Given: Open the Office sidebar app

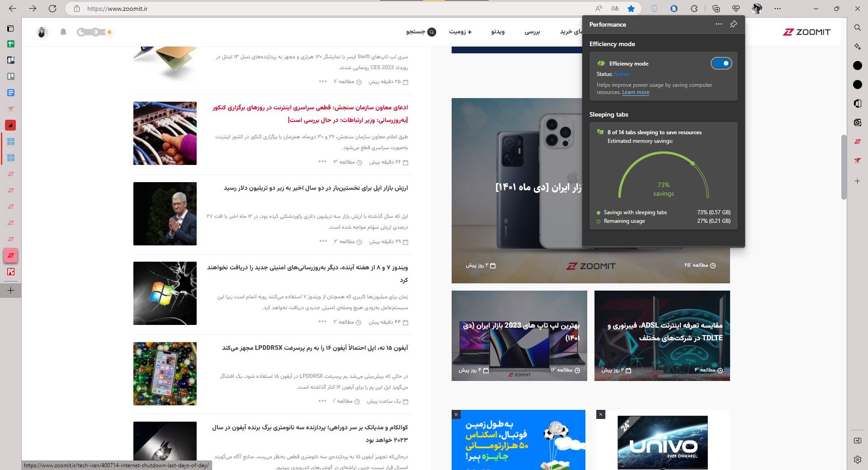Looking at the screenshot, I should [x=857, y=103].
